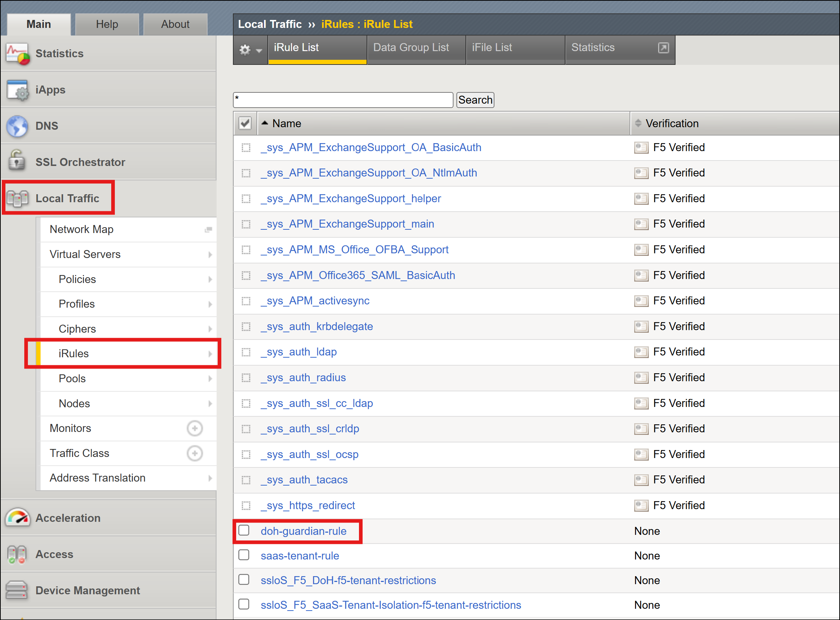Click the Acceleration gauge icon

coord(17,518)
